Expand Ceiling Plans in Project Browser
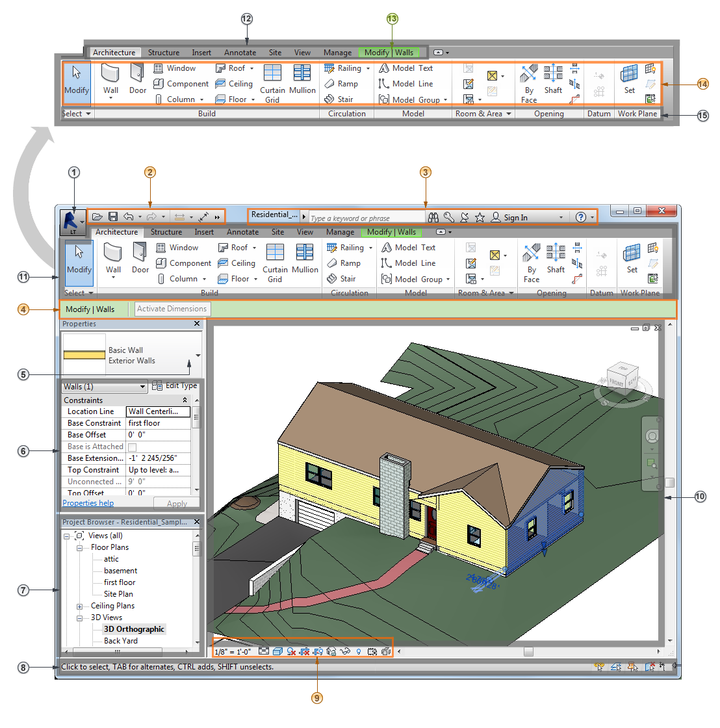The image size is (720, 728). click(79, 606)
